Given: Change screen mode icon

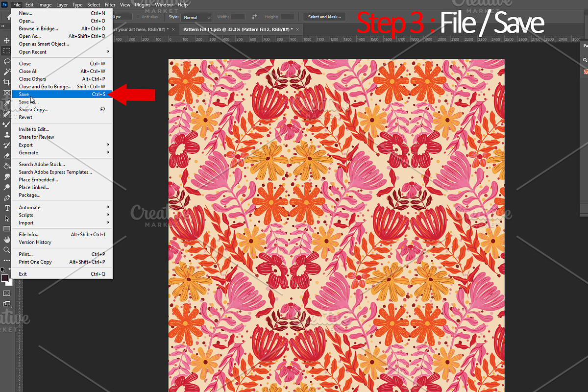Looking at the screenshot, I should [7, 304].
